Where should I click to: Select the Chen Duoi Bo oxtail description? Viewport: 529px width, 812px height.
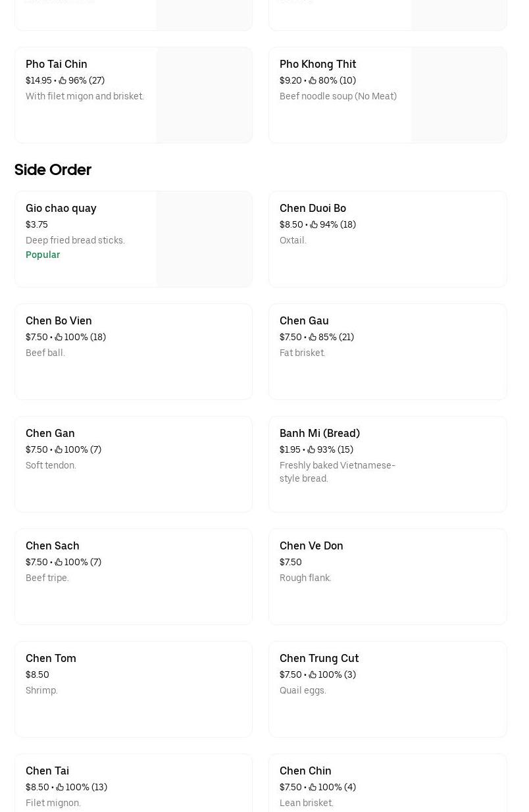(293, 240)
